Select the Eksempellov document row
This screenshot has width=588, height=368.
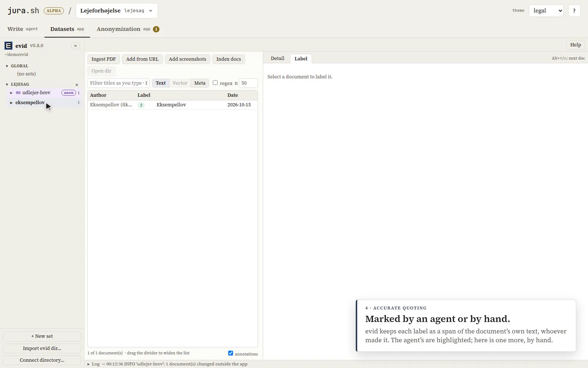coord(173,105)
